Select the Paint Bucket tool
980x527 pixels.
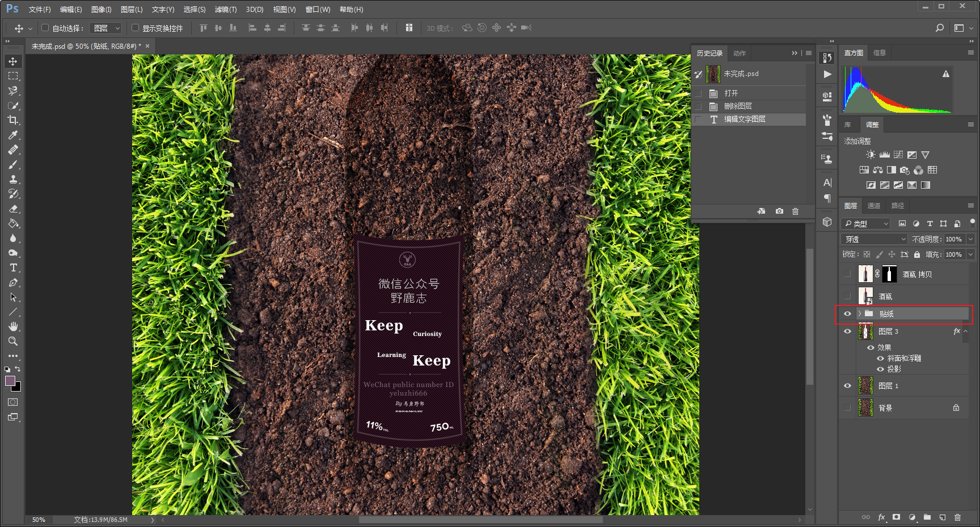(x=13, y=223)
